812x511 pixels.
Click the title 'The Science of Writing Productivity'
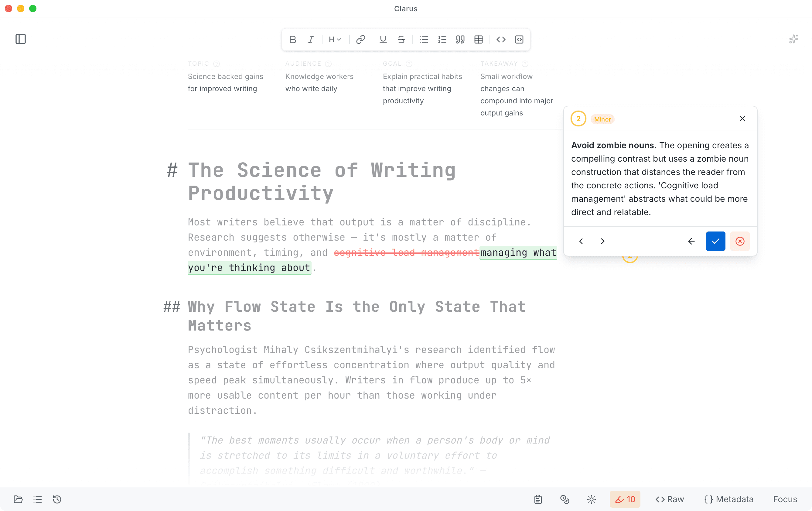322,181
